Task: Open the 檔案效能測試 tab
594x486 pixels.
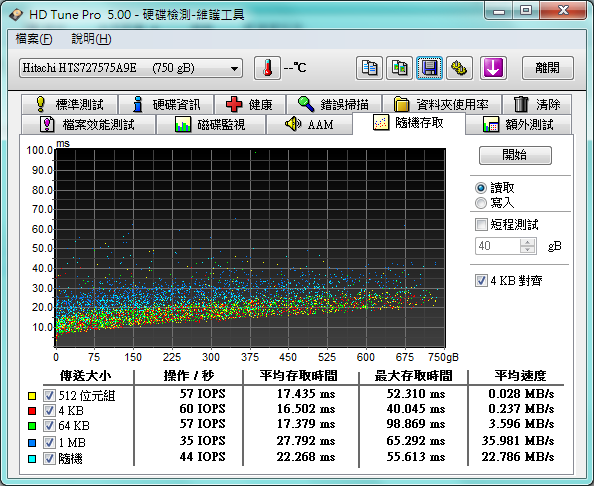Action: point(88,124)
